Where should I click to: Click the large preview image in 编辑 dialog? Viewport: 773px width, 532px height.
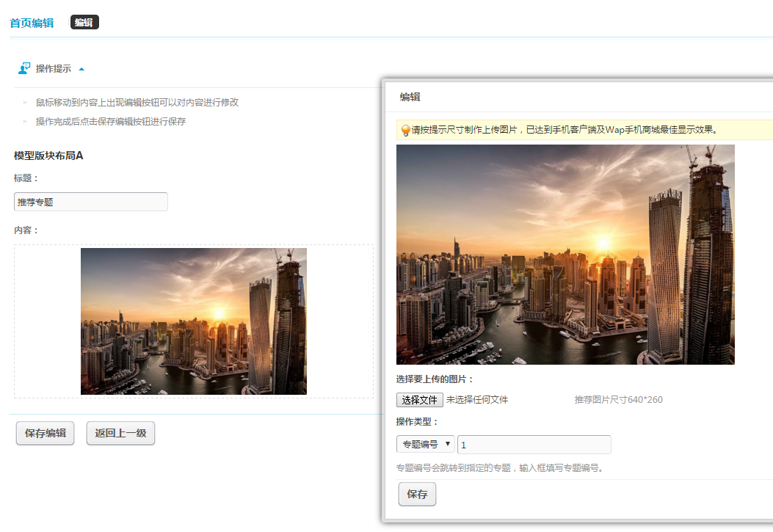tap(565, 255)
